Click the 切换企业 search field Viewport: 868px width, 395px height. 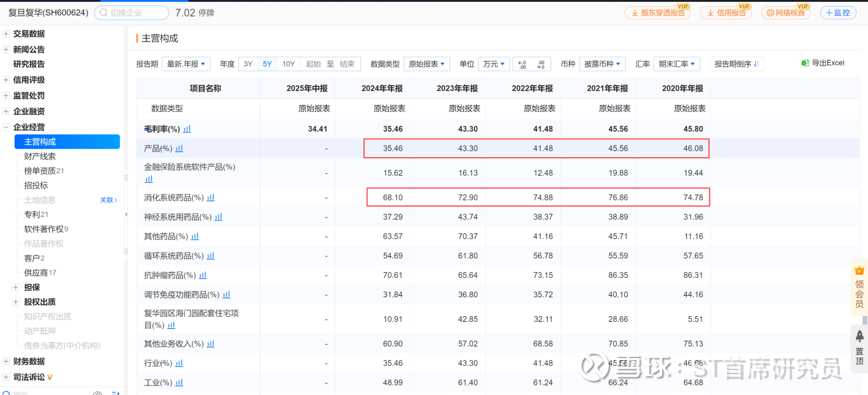click(132, 13)
